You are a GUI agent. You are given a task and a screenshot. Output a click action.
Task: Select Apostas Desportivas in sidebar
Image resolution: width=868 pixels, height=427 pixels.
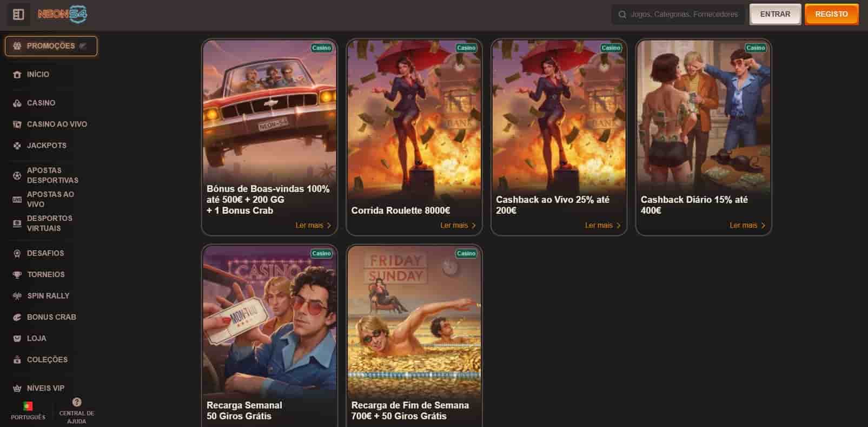(x=52, y=175)
